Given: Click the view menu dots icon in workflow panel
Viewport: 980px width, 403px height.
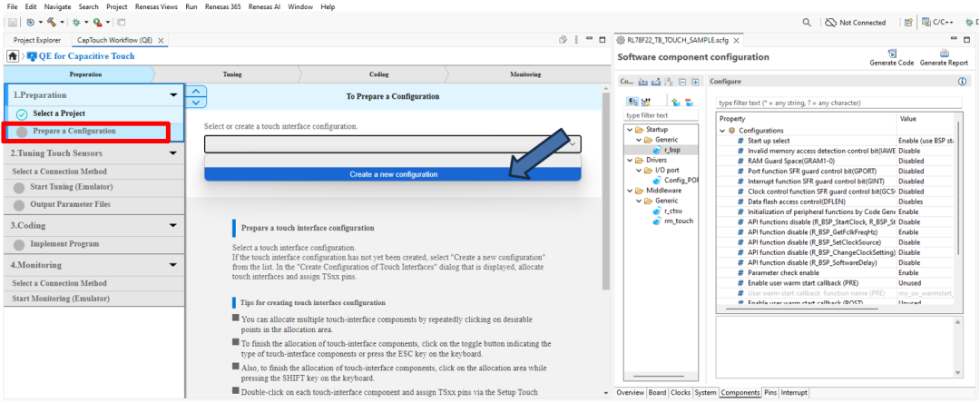Looking at the screenshot, I should click(575, 40).
